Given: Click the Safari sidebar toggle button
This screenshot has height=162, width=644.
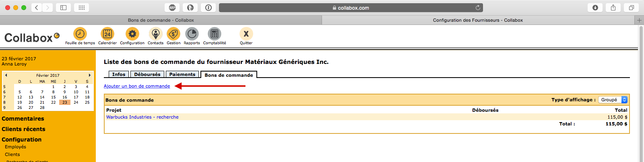Looking at the screenshot, I should 63,8.
